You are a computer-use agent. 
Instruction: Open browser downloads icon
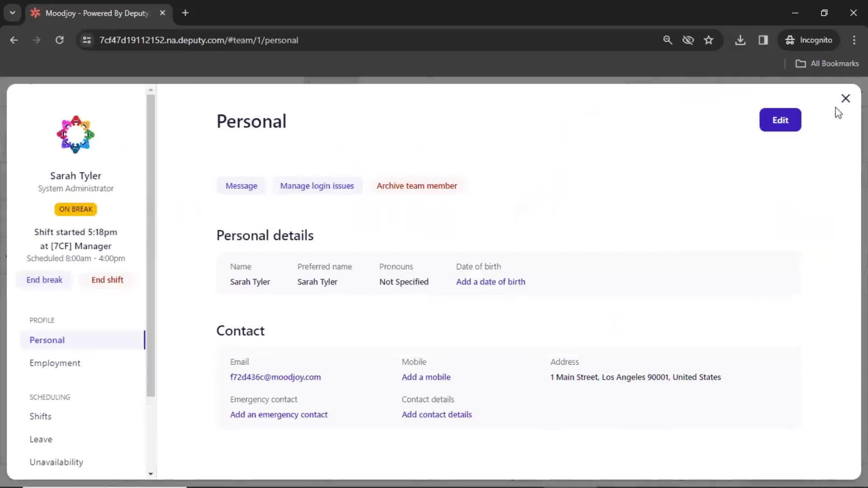tap(740, 40)
